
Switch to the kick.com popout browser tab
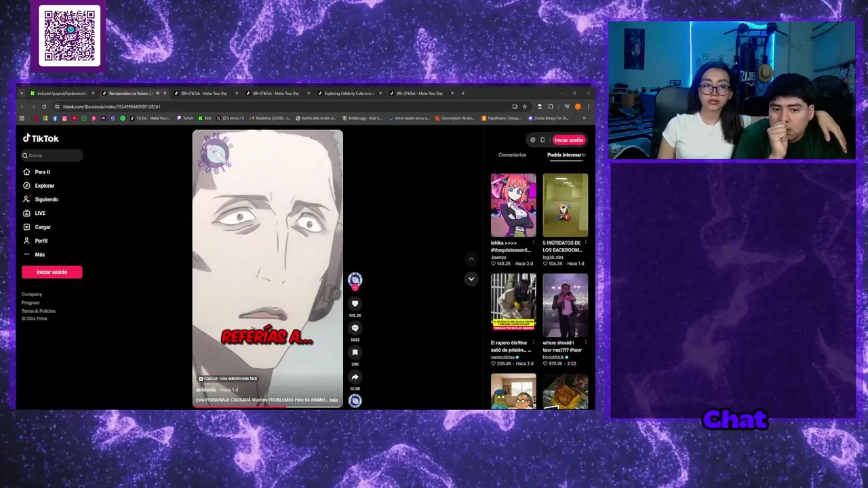(62, 93)
